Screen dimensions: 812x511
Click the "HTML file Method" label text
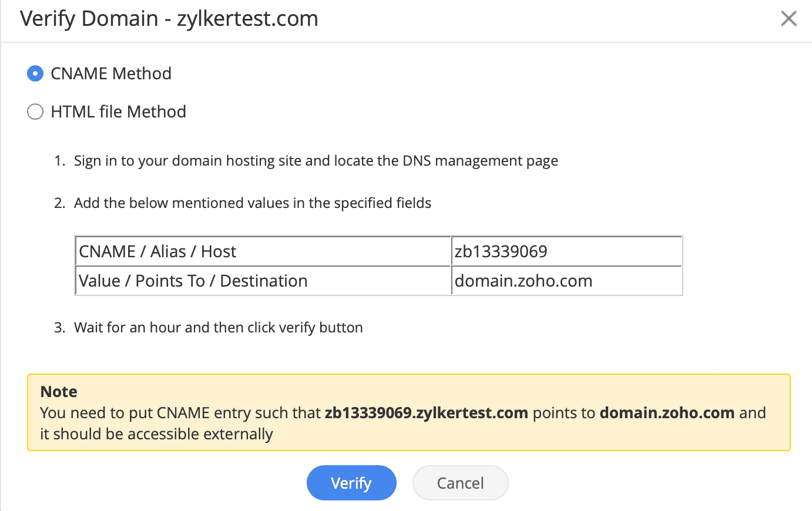(118, 112)
